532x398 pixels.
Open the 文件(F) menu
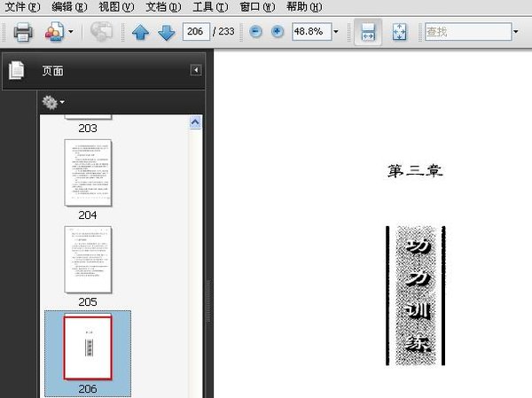[22, 7]
